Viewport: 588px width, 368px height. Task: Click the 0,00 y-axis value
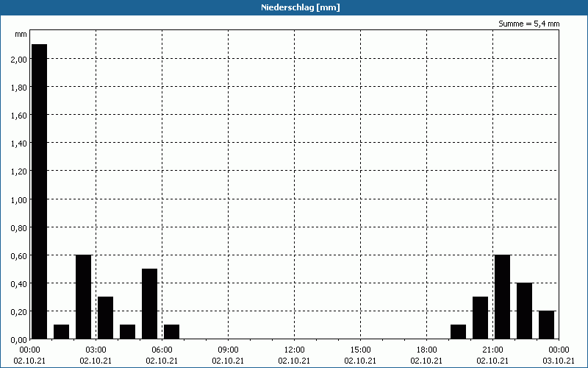[x=19, y=340]
